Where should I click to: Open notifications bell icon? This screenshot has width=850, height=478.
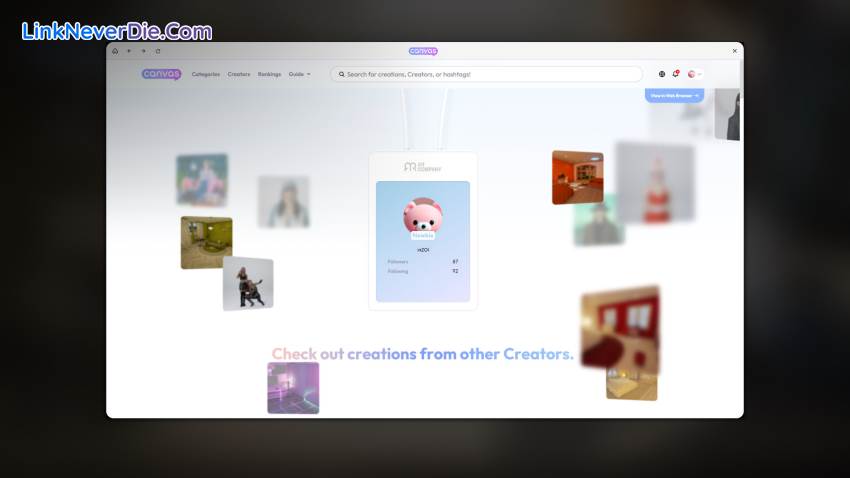[676, 74]
